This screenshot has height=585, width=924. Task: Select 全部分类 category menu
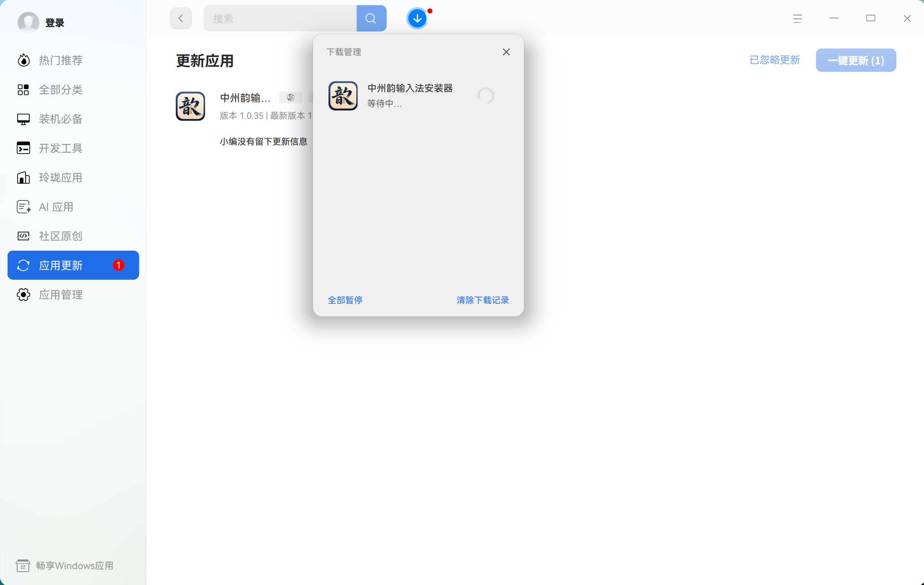(x=73, y=90)
